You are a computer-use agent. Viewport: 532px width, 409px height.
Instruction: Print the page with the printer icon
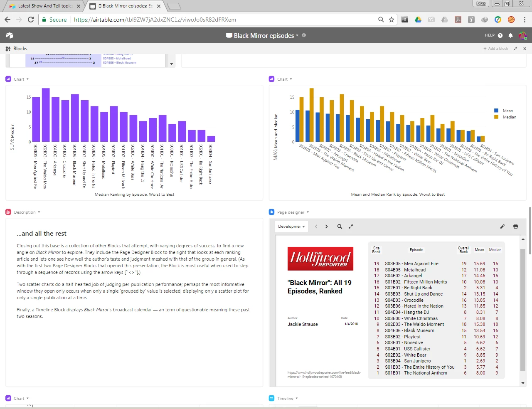click(x=516, y=227)
